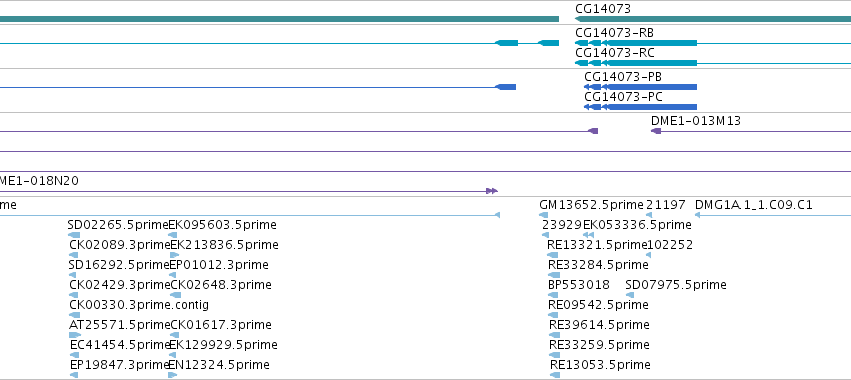Select the CG14073 gene label
The height and width of the screenshot is (380, 851).
tap(602, 9)
